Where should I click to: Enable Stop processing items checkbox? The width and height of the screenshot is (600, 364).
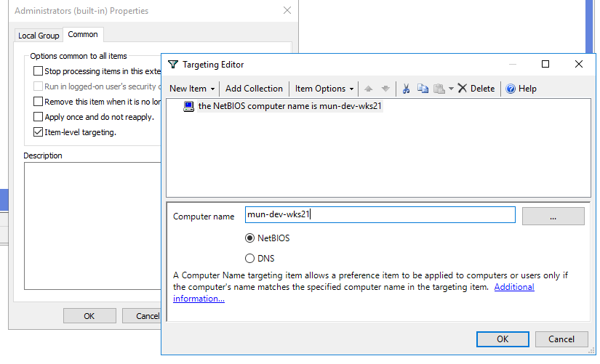38,71
